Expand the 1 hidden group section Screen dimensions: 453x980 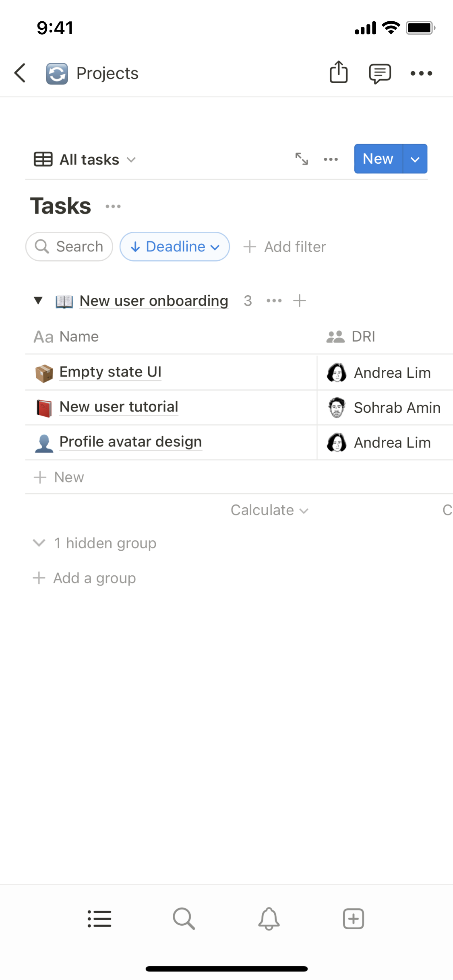coord(94,543)
